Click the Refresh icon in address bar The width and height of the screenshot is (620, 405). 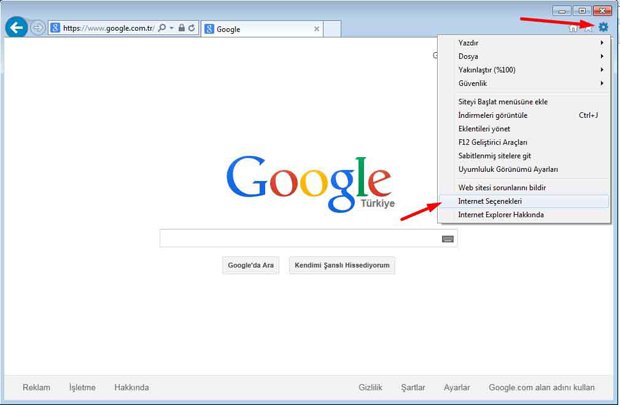192,28
